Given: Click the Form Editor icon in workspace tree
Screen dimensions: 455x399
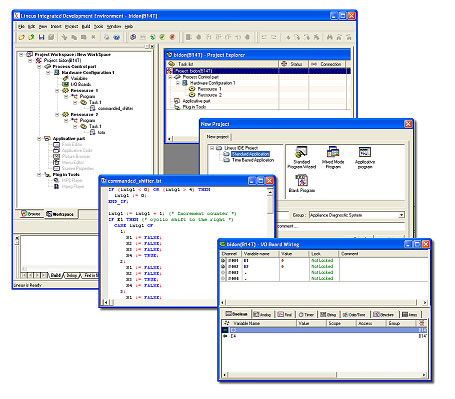Looking at the screenshot, I should click(57, 144).
